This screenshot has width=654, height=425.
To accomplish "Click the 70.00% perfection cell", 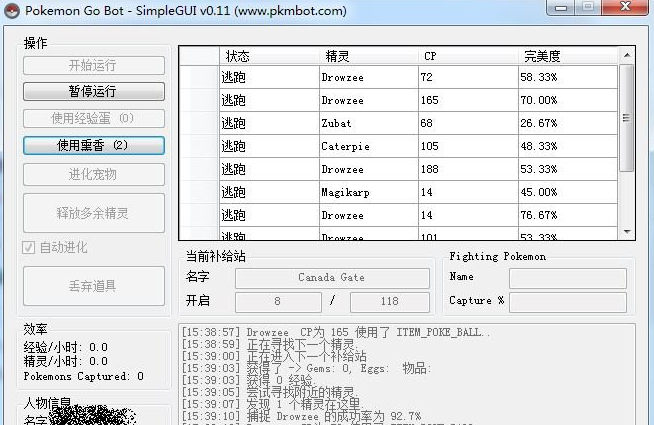I will coord(568,100).
